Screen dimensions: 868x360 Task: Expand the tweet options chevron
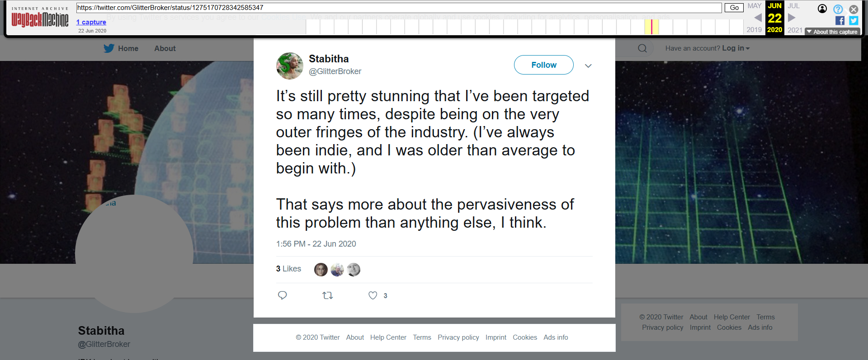click(588, 66)
